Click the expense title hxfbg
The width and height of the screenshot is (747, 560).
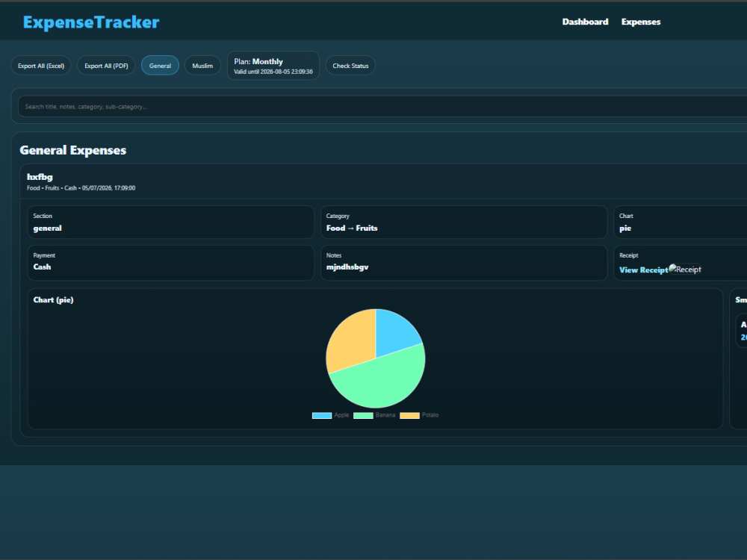pyautogui.click(x=40, y=177)
